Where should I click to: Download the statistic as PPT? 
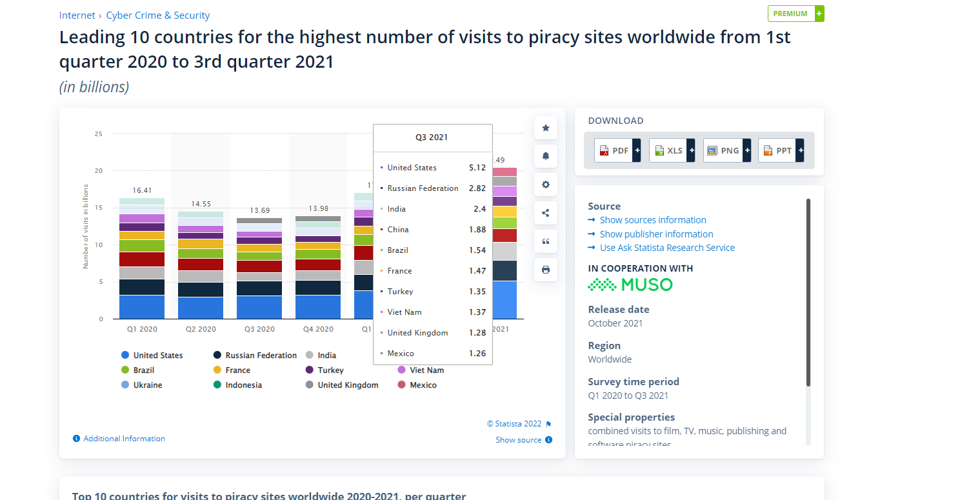click(x=781, y=150)
